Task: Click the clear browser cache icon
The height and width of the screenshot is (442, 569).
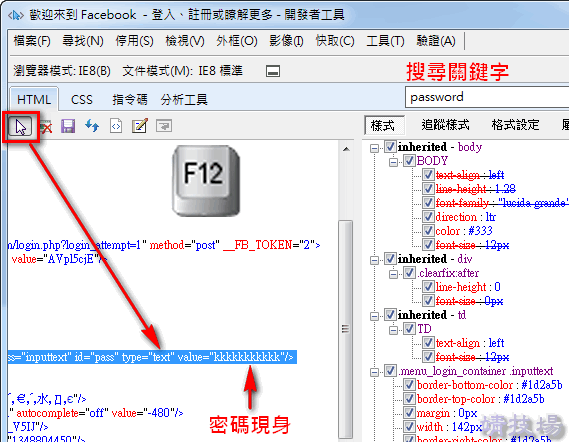Action: tap(46, 127)
